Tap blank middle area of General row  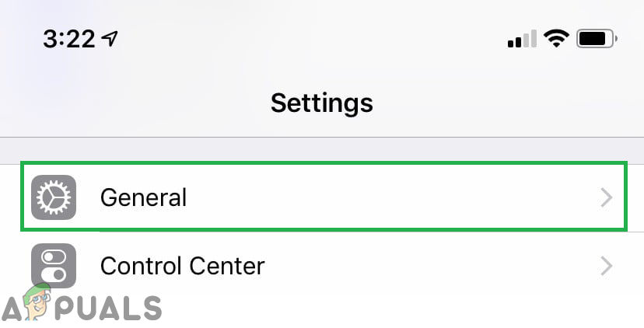point(389,197)
